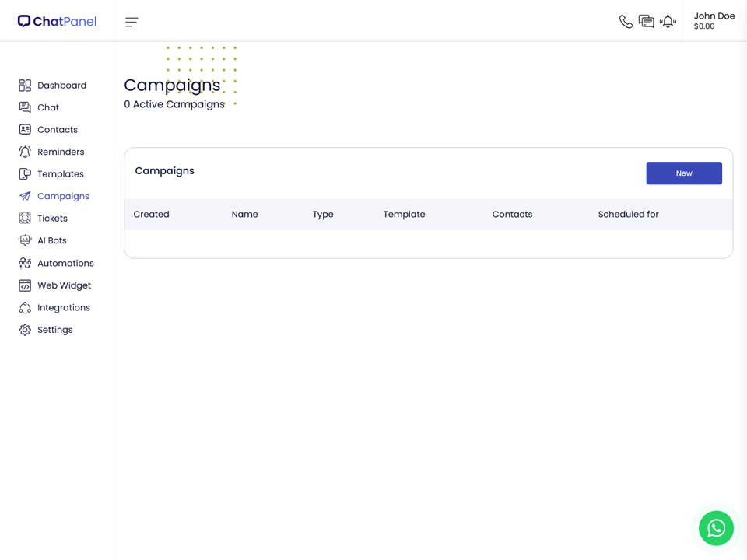Open the Chat section
Screen dimensions: 747x560
click(x=48, y=107)
